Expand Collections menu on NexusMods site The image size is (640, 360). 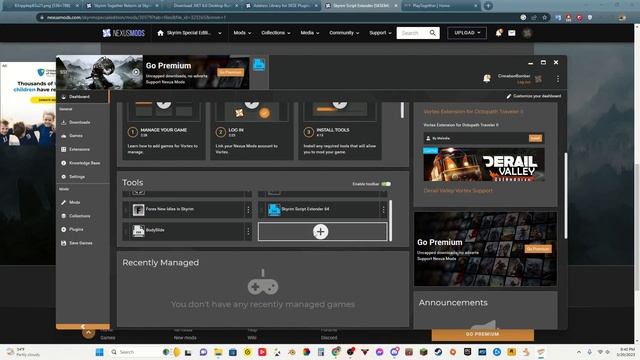(276, 33)
